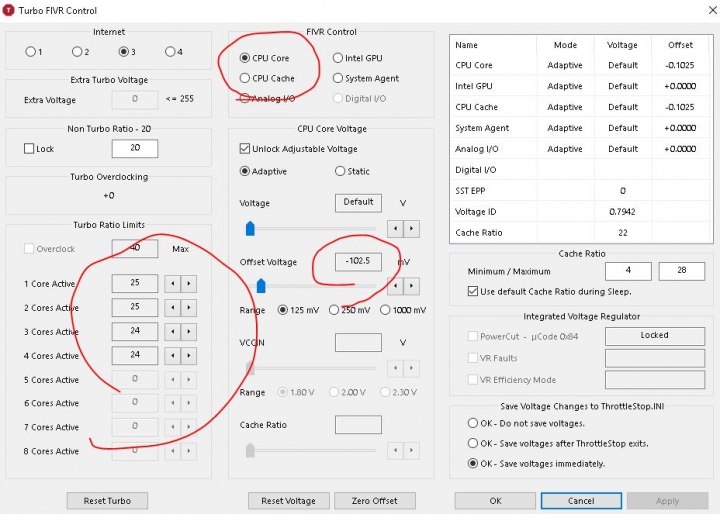This screenshot has width=720, height=514.
Task: Click Voltage slider left arrow
Action: (395, 228)
